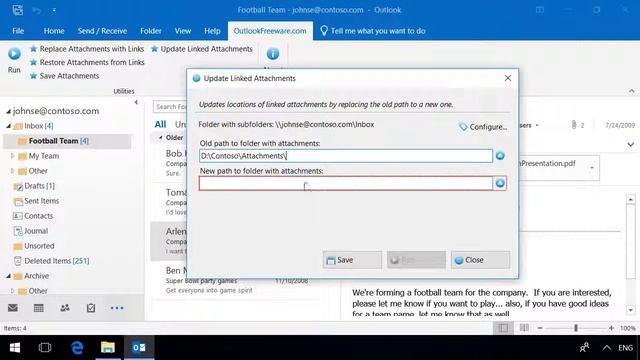Image resolution: width=640 pixels, height=360 pixels.
Task: Collapse the Older message group
Action: (x=161, y=138)
